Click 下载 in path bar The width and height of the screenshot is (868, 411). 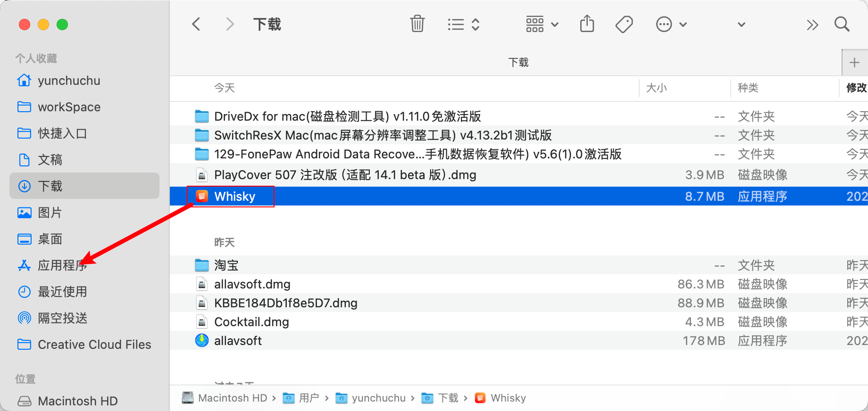point(440,398)
